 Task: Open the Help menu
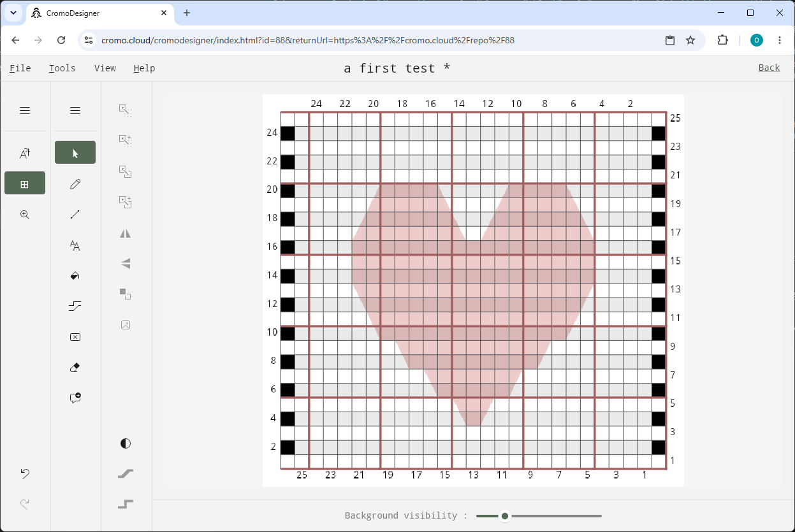(145, 68)
